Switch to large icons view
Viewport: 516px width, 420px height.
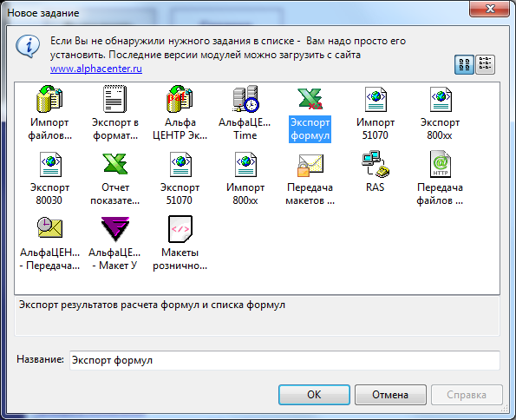464,64
